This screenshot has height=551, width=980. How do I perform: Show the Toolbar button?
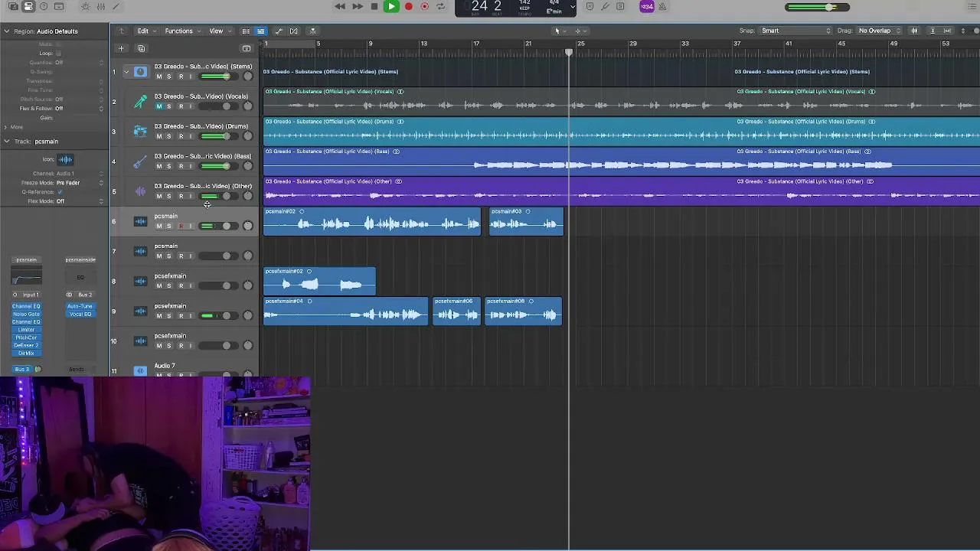tap(59, 7)
